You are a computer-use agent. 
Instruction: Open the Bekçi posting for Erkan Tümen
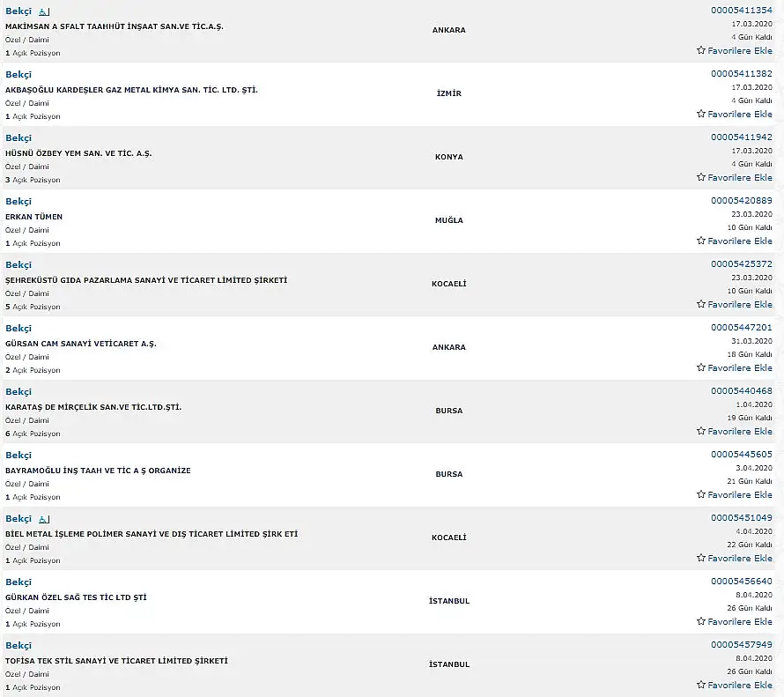point(18,202)
